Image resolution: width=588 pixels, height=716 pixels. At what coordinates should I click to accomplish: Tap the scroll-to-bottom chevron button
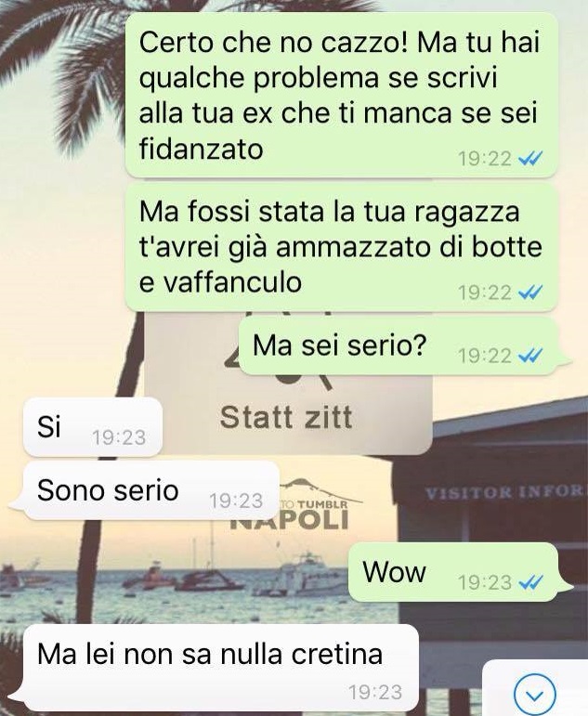coord(534,694)
